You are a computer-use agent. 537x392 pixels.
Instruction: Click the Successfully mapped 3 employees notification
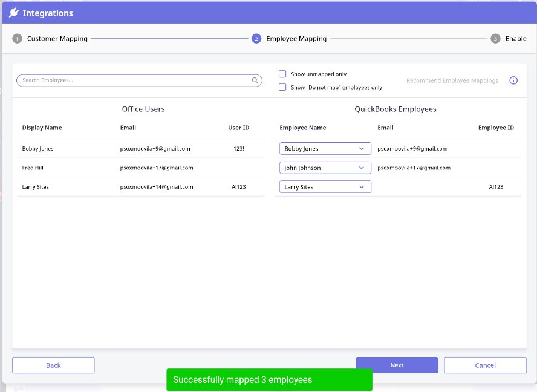pos(269,380)
